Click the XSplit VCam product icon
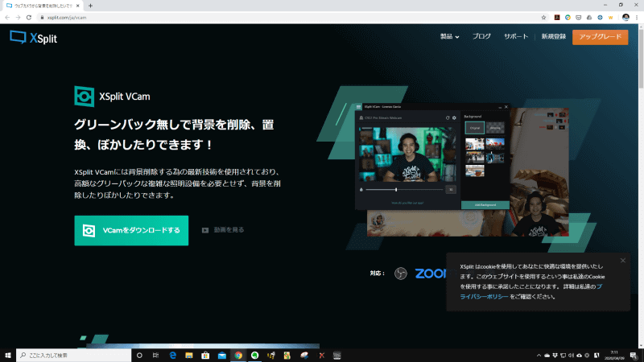This screenshot has width=644, height=362. point(85,96)
